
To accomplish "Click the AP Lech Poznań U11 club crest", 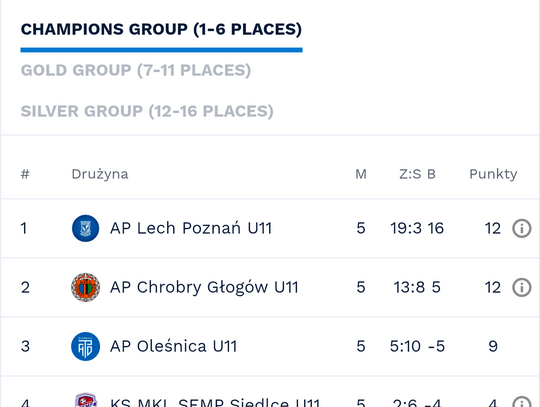I will coord(85,228).
